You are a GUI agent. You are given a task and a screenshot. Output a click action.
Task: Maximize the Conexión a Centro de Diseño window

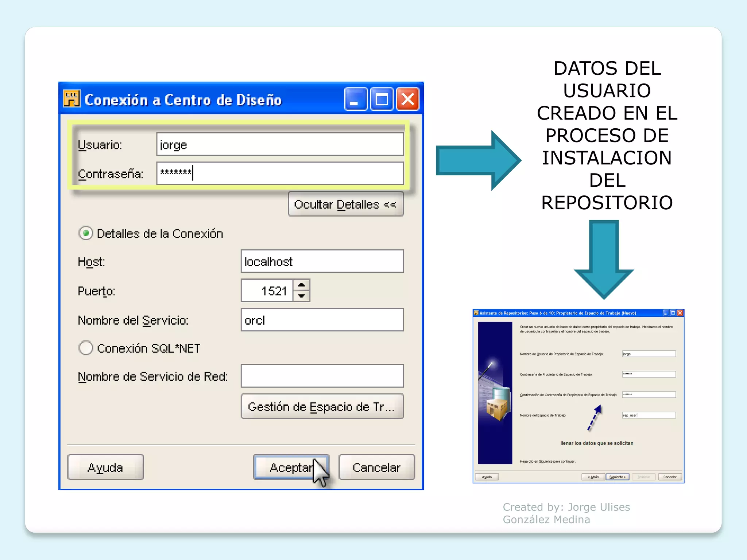[382, 99]
